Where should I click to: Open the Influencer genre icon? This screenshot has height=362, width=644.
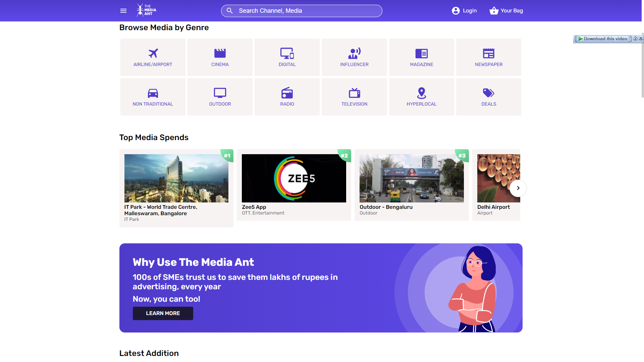click(354, 53)
